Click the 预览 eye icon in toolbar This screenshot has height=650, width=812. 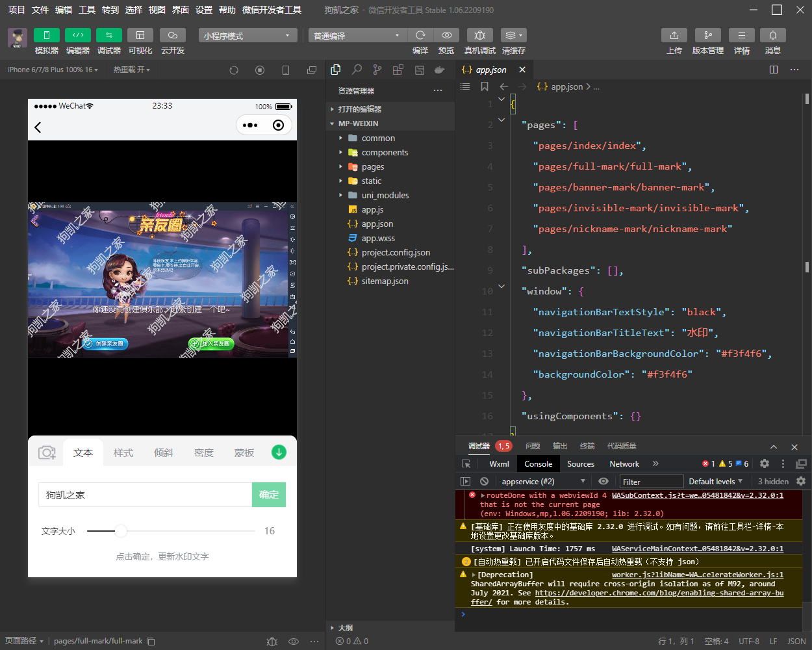446,35
